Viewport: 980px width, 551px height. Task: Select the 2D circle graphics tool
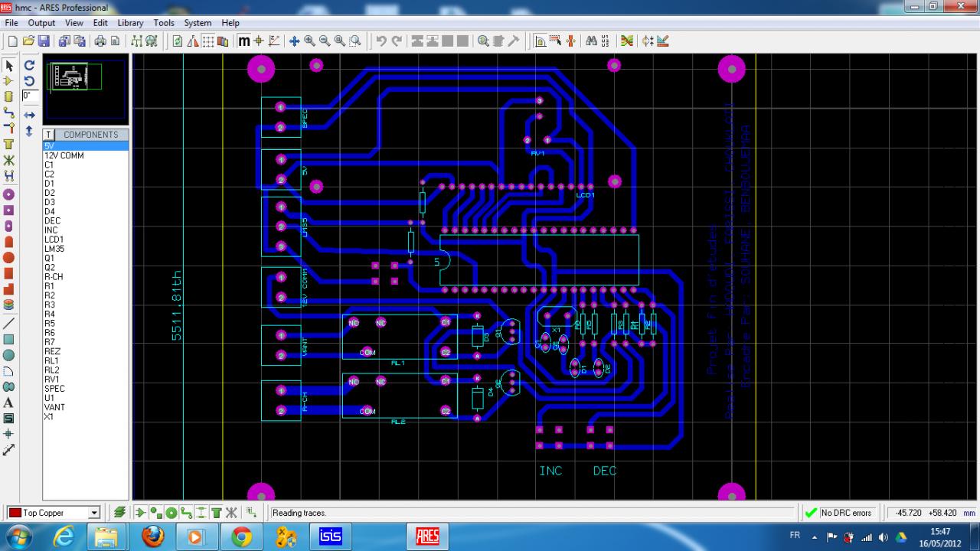(x=9, y=355)
